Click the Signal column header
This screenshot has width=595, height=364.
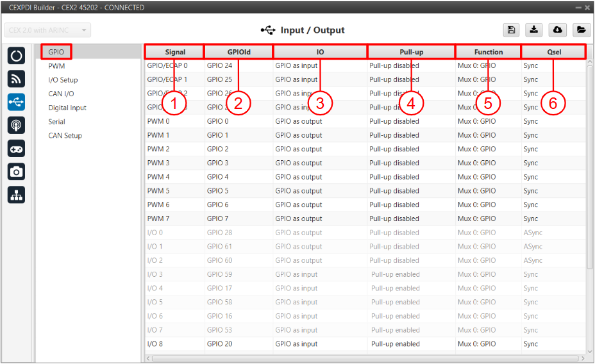(x=174, y=52)
